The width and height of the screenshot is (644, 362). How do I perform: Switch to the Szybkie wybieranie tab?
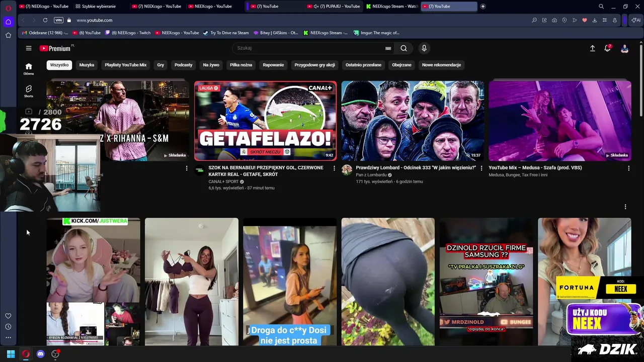pyautogui.click(x=99, y=7)
